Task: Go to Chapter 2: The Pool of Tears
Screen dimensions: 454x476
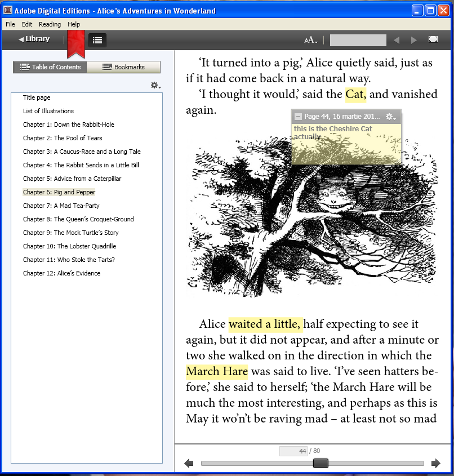Action: point(63,138)
